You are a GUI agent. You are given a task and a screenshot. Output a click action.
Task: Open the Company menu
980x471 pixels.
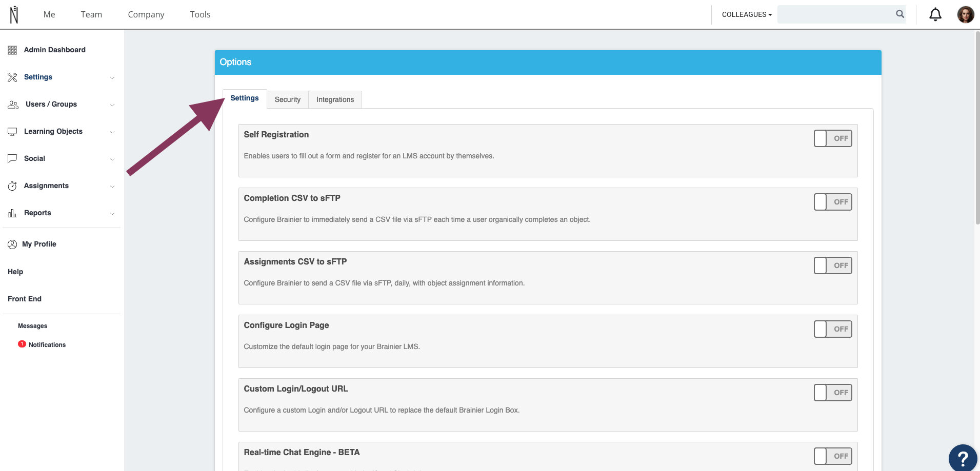click(146, 14)
